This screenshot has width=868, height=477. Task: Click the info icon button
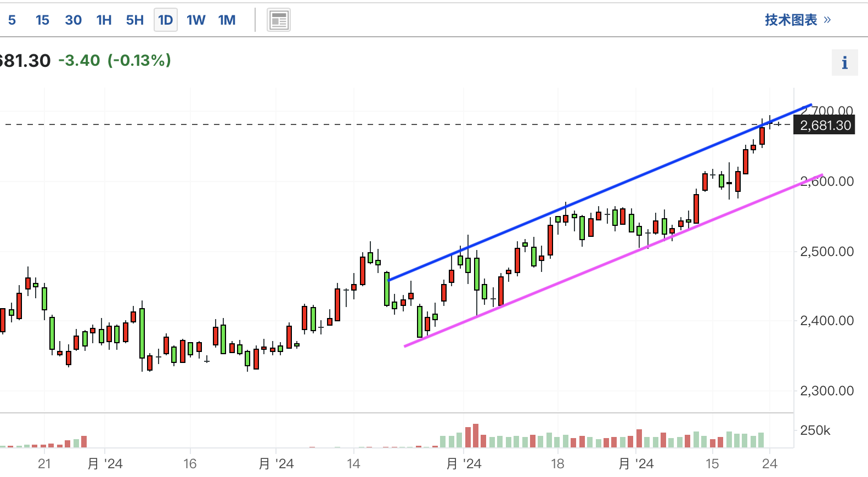click(844, 63)
